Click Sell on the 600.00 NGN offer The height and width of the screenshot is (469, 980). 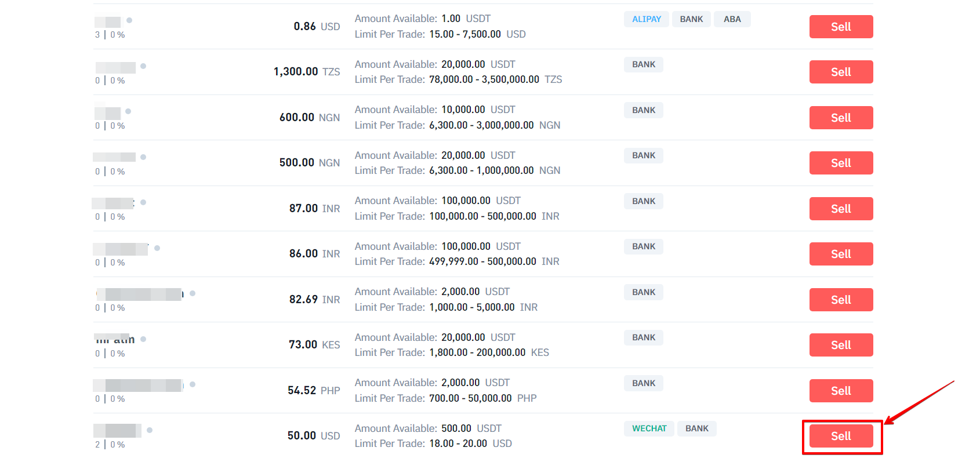click(x=841, y=118)
